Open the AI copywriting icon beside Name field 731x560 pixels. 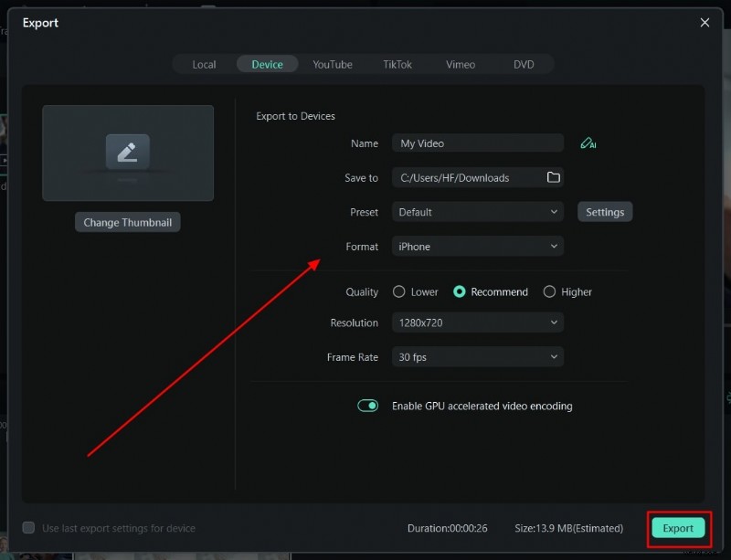(588, 143)
